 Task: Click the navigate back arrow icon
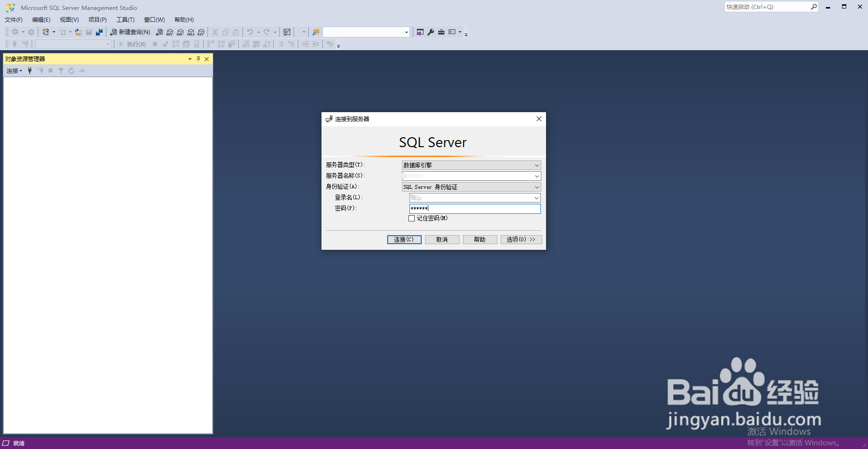(x=15, y=32)
